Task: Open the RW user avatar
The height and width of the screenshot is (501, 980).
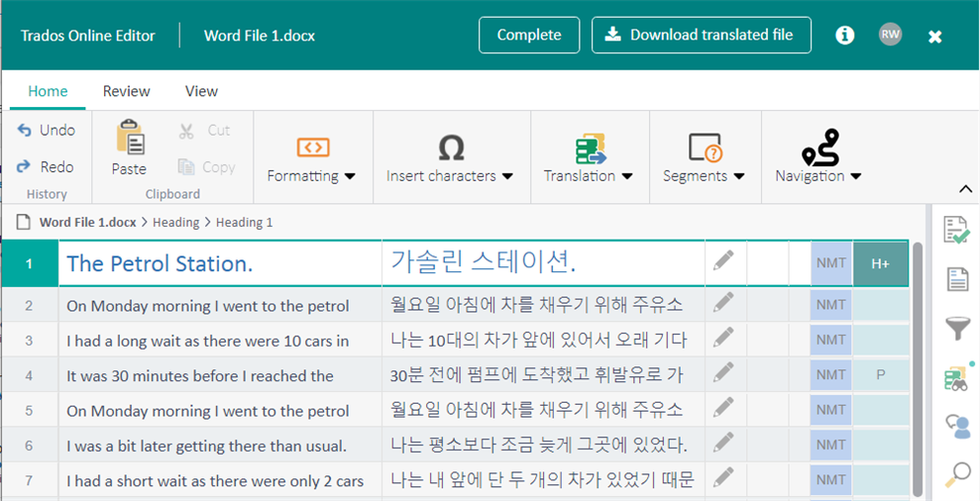Action: pos(890,35)
